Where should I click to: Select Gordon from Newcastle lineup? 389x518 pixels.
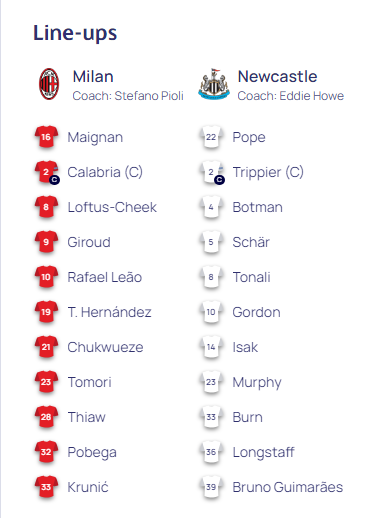point(256,312)
